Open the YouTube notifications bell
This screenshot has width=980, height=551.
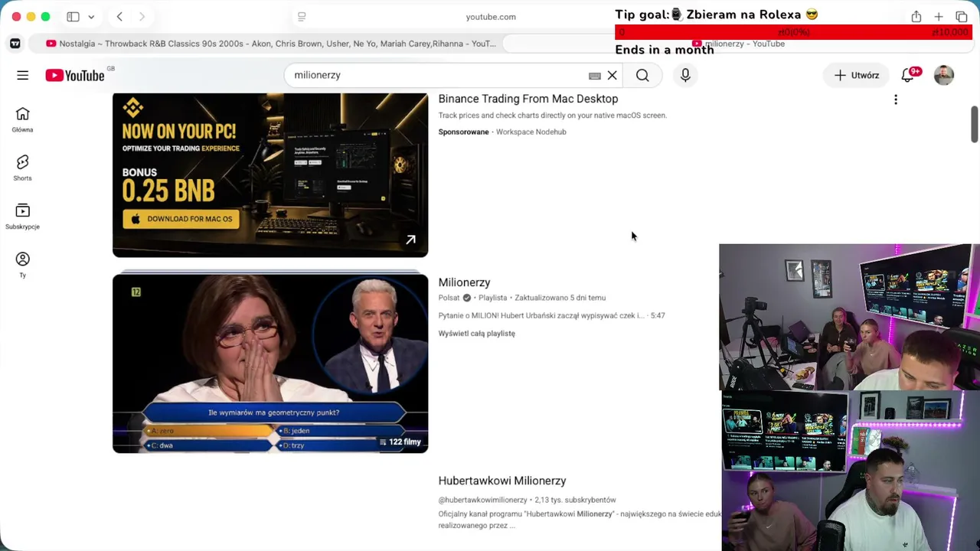tap(908, 75)
